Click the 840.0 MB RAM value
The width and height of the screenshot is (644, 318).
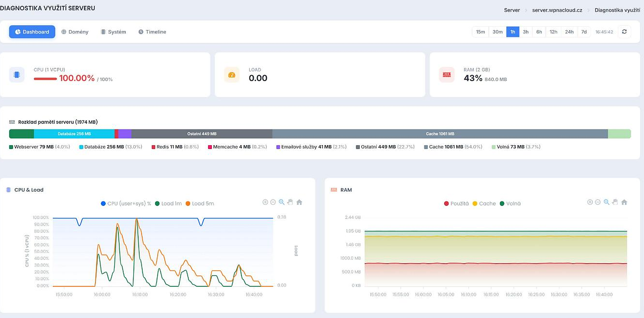496,79
